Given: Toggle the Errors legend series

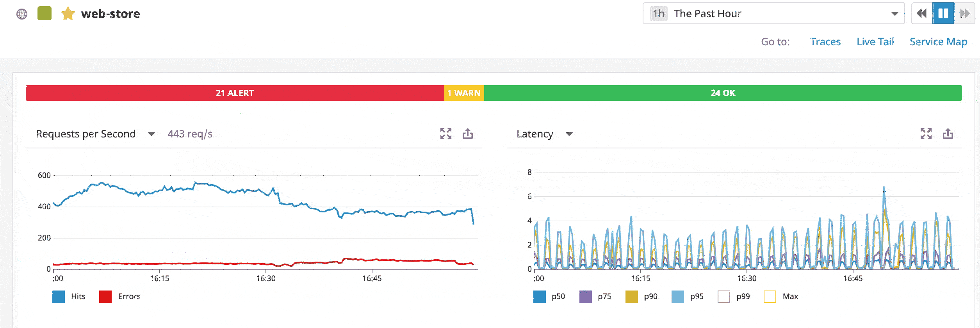Looking at the screenshot, I should coord(120,296).
